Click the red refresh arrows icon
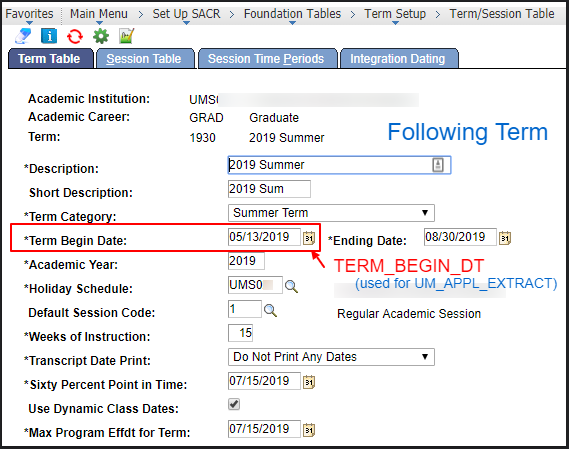Image resolution: width=569 pixels, height=449 pixels. (x=75, y=36)
